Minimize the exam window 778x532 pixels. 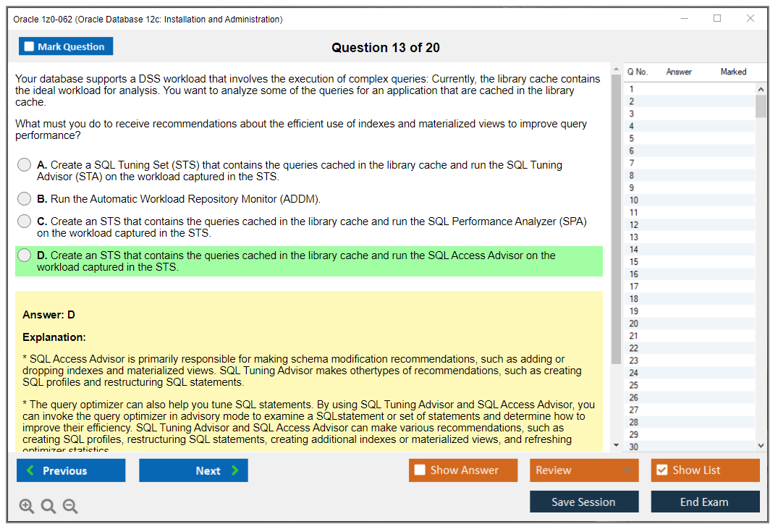684,19
